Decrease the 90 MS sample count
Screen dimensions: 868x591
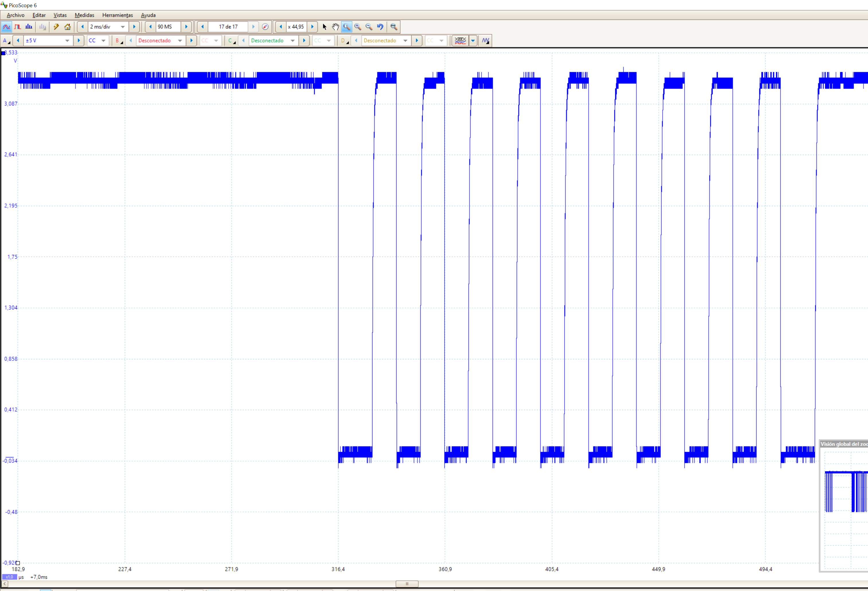pos(151,27)
